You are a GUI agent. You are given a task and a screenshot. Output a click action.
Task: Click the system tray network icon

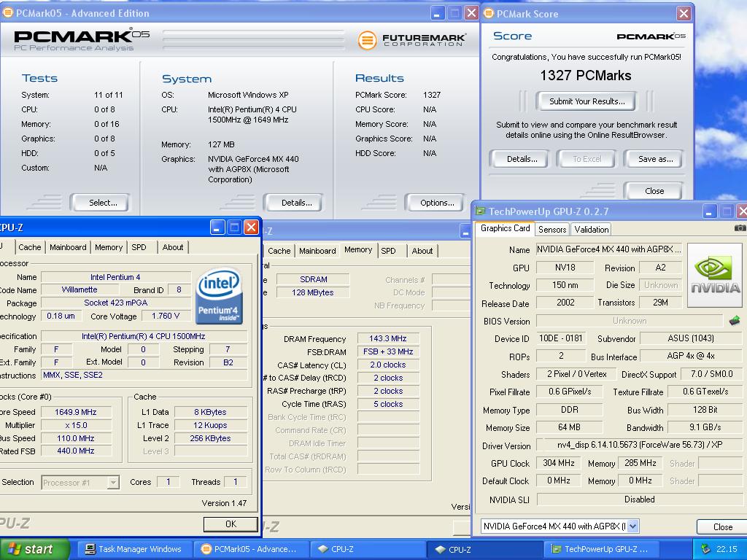point(705,549)
